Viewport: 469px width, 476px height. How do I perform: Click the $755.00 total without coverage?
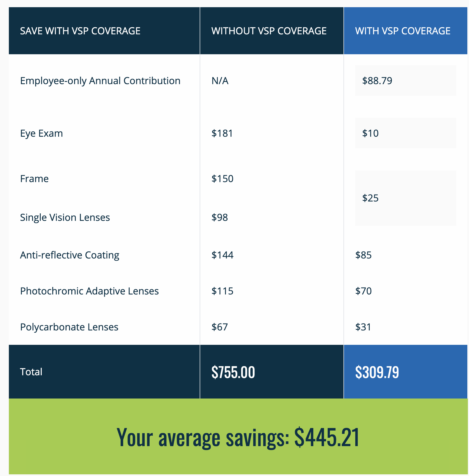(233, 372)
